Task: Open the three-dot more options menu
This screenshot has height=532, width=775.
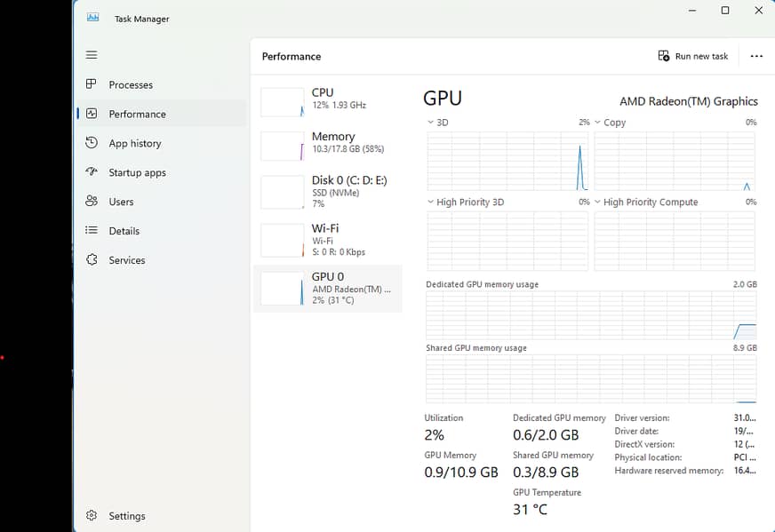Action: click(756, 56)
